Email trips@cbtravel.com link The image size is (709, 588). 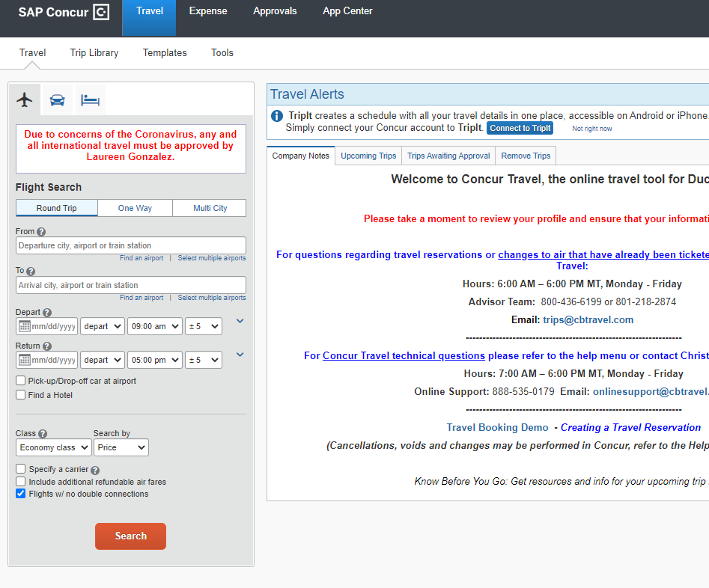tap(588, 320)
